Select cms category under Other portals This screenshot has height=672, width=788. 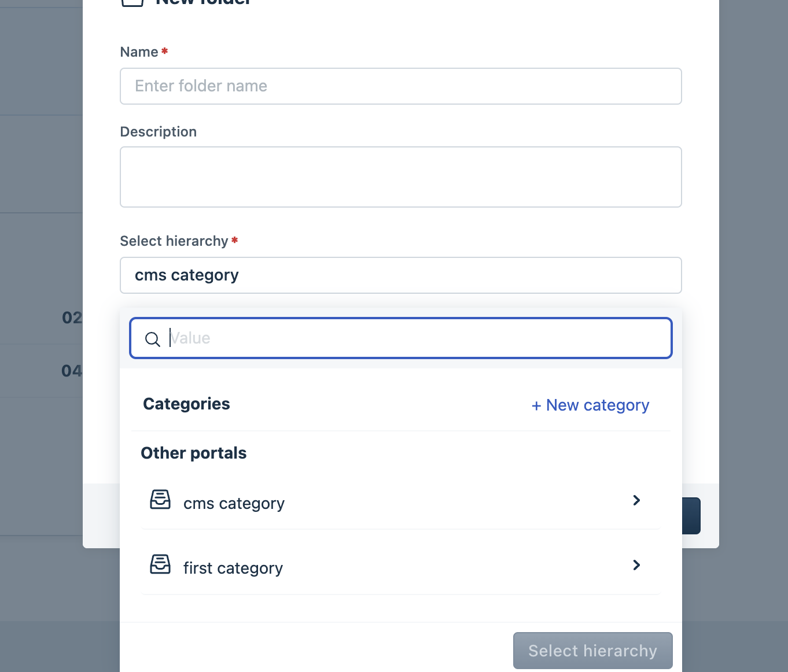234,504
